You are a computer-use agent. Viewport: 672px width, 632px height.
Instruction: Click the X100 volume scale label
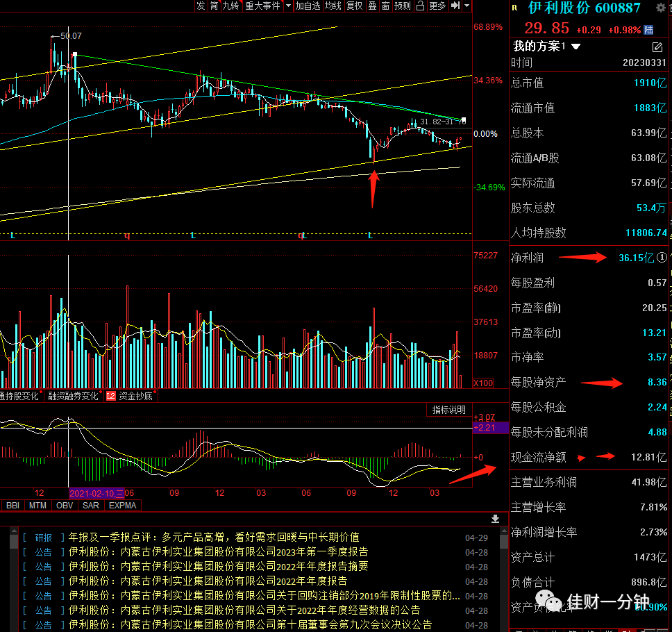point(483,383)
